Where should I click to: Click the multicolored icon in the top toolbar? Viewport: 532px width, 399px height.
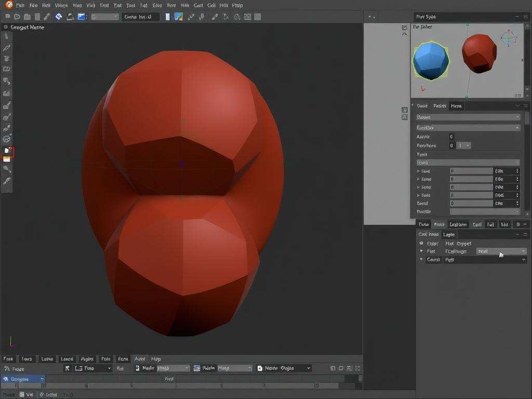pyautogui.click(x=178, y=17)
